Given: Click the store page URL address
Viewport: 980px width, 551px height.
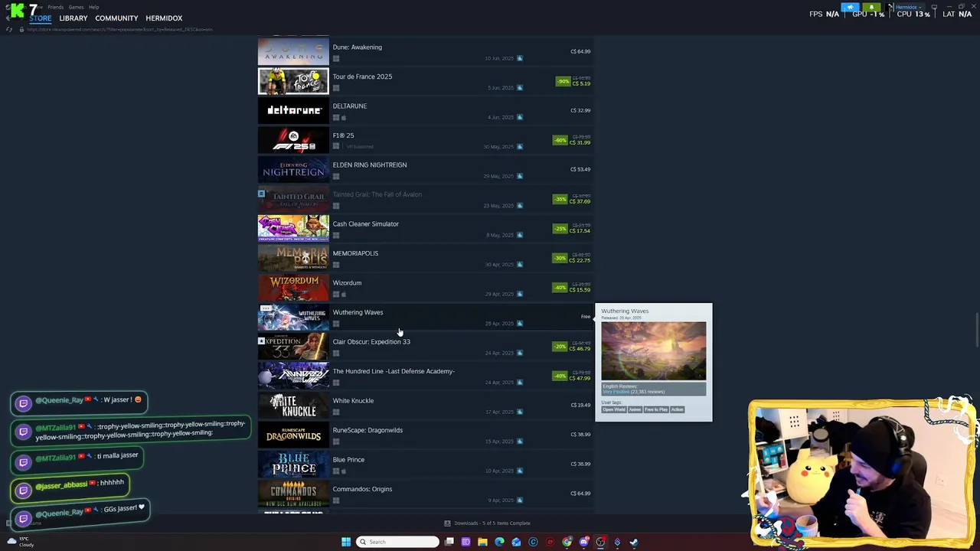Looking at the screenshot, I should click(120, 29).
